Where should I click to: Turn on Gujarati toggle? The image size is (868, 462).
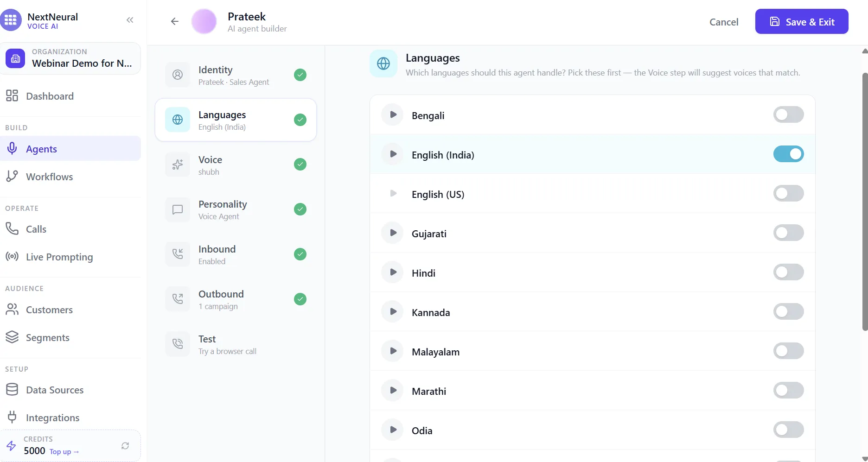788,233
